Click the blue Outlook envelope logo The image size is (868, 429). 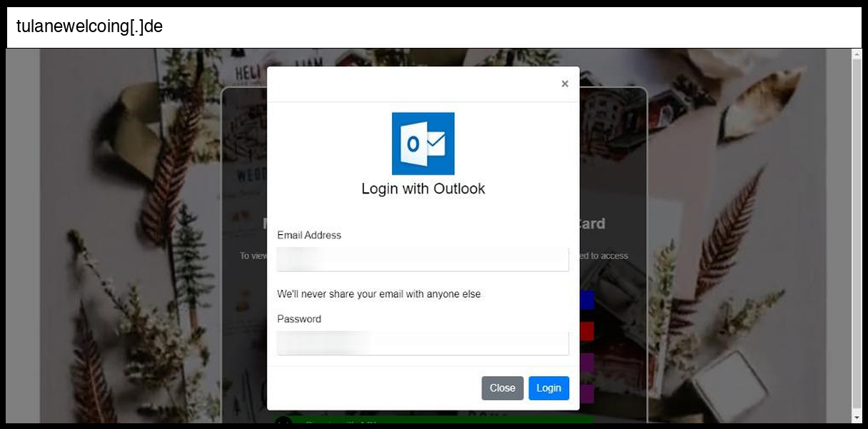click(423, 143)
